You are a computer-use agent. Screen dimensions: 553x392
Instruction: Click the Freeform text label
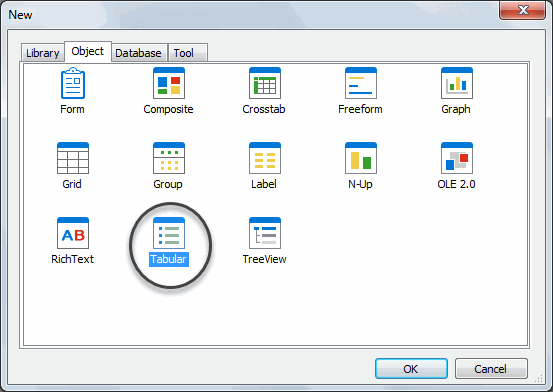click(360, 109)
